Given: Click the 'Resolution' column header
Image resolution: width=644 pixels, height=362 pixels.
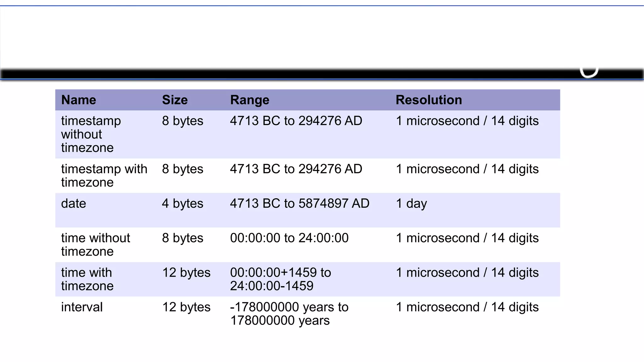Looking at the screenshot, I should coord(429,100).
